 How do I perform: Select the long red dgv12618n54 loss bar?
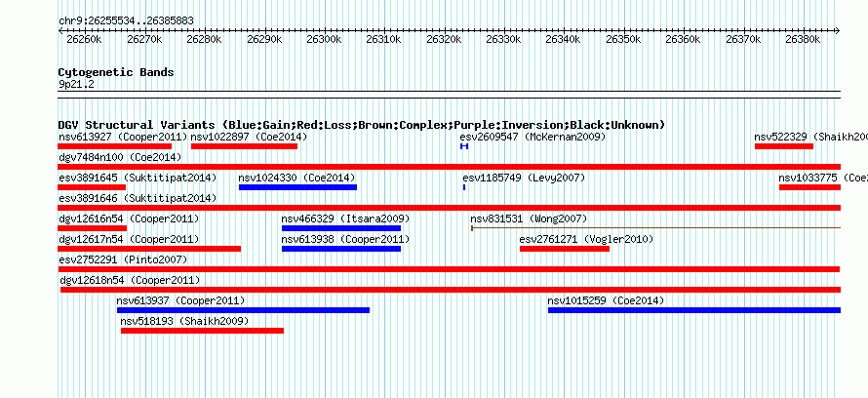451,290
